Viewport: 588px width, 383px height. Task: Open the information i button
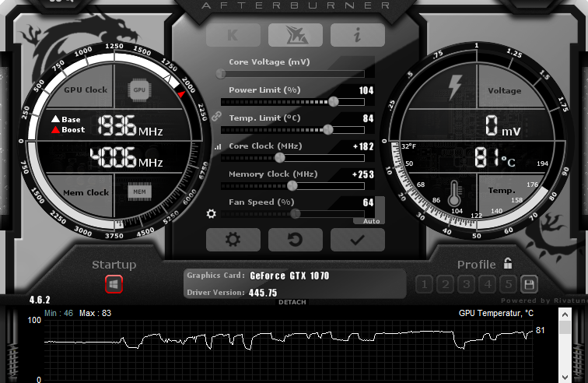[x=357, y=35]
